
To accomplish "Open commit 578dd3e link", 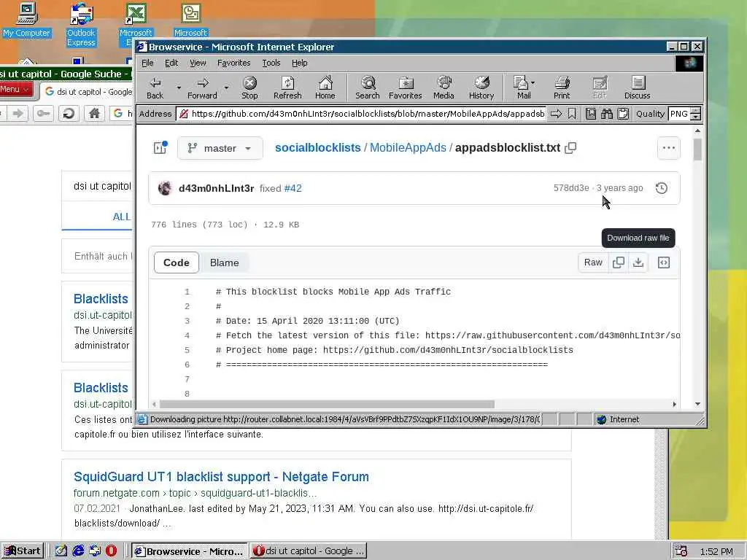I will click(x=571, y=188).
